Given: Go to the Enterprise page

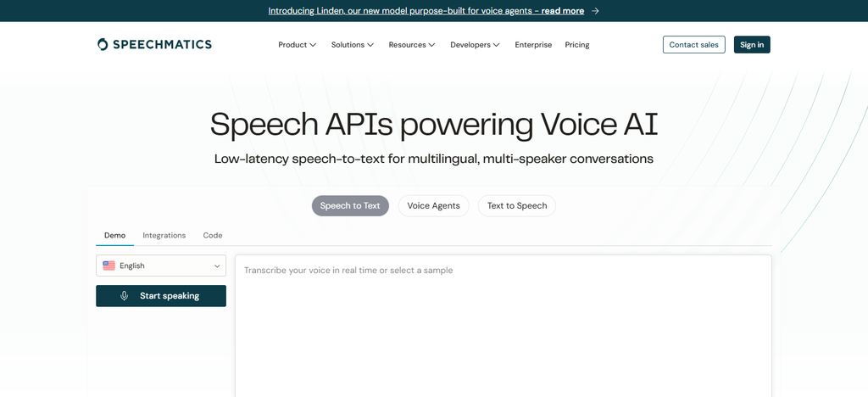Looking at the screenshot, I should pyautogui.click(x=533, y=45).
